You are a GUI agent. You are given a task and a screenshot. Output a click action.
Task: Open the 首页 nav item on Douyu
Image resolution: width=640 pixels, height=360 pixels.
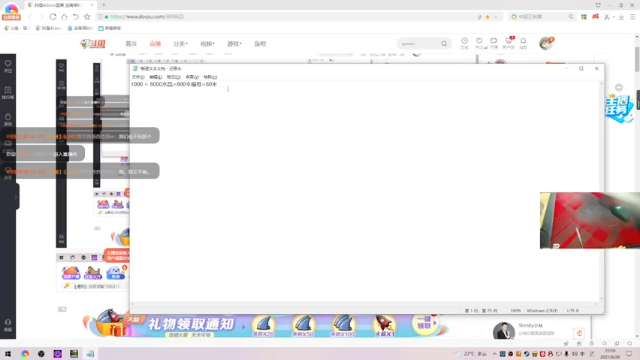(131, 44)
